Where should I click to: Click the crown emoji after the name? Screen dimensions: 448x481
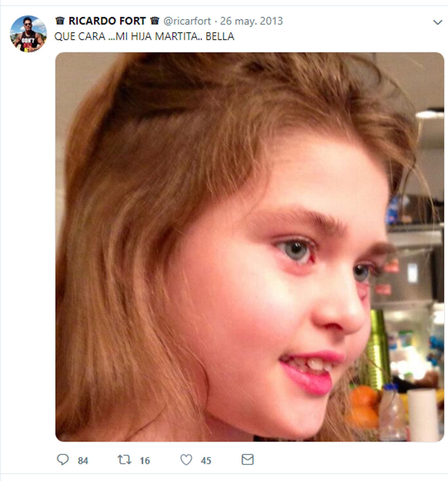(x=155, y=21)
